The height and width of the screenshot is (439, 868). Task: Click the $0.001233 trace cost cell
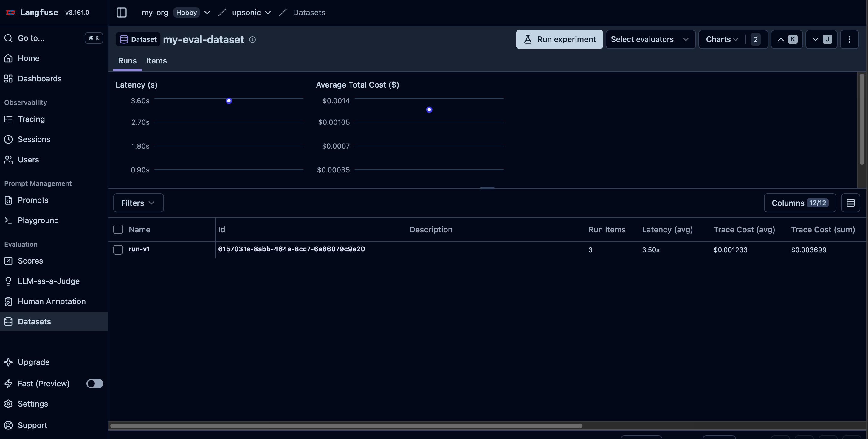click(731, 250)
